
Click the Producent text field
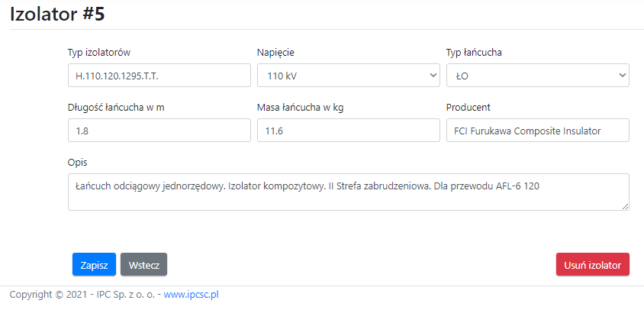(x=537, y=131)
